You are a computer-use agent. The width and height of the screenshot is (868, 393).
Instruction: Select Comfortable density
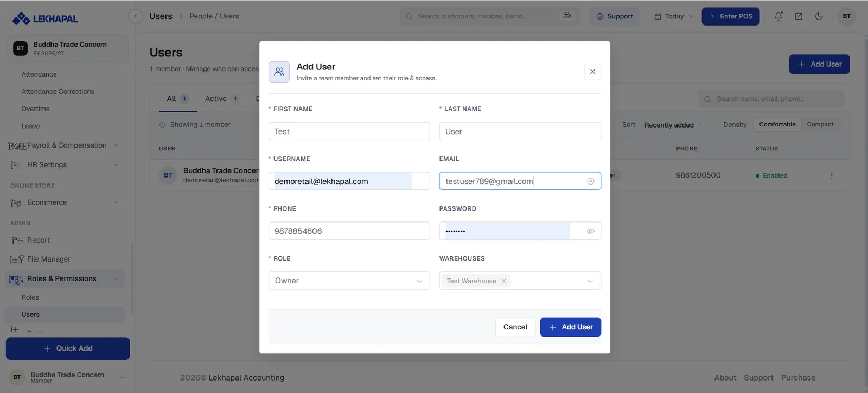click(777, 124)
